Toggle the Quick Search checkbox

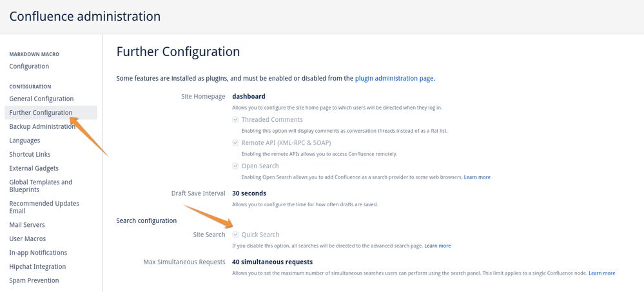point(235,235)
